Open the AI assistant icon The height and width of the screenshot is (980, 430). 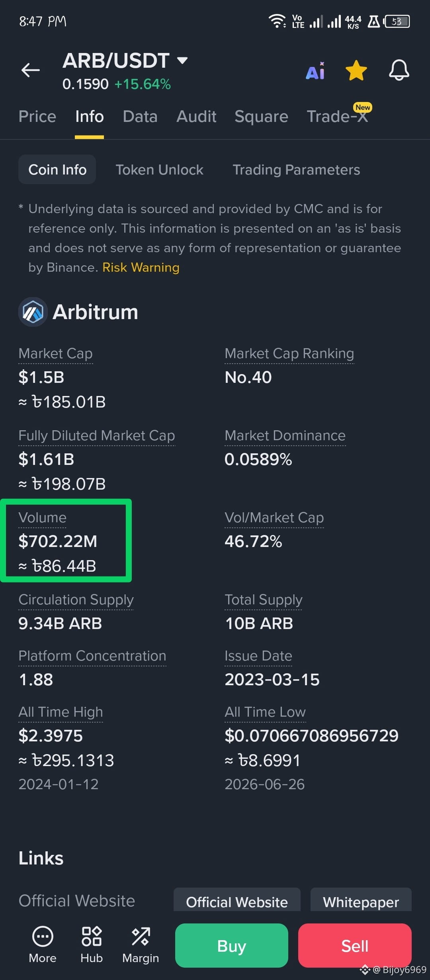click(315, 71)
